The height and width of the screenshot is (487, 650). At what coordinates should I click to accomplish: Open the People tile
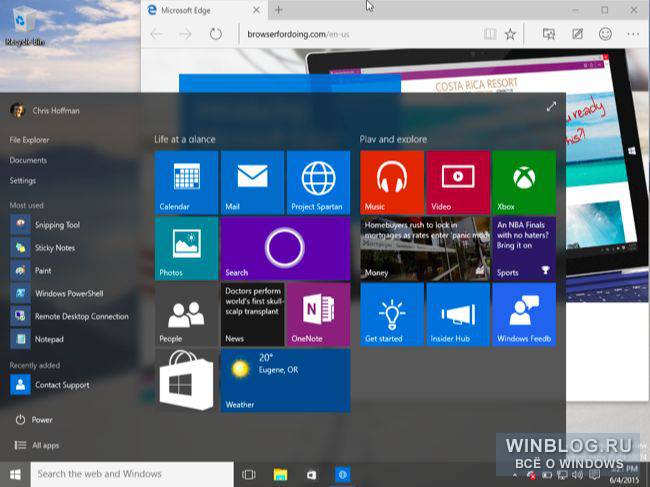pyautogui.click(x=186, y=315)
